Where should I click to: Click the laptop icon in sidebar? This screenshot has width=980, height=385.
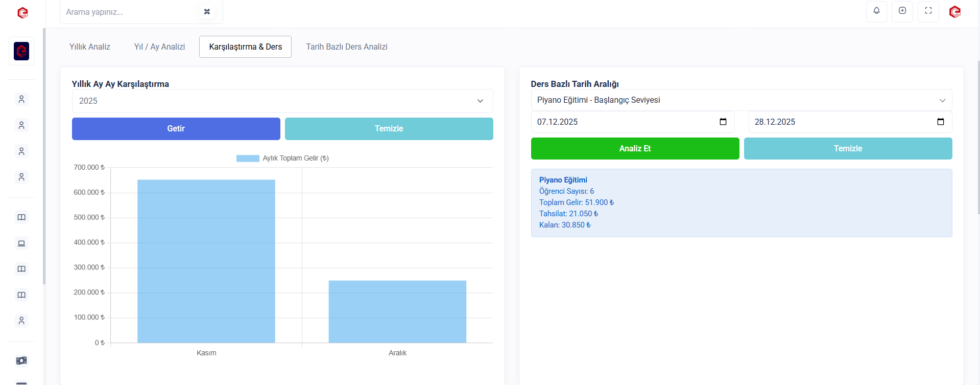tap(21, 243)
